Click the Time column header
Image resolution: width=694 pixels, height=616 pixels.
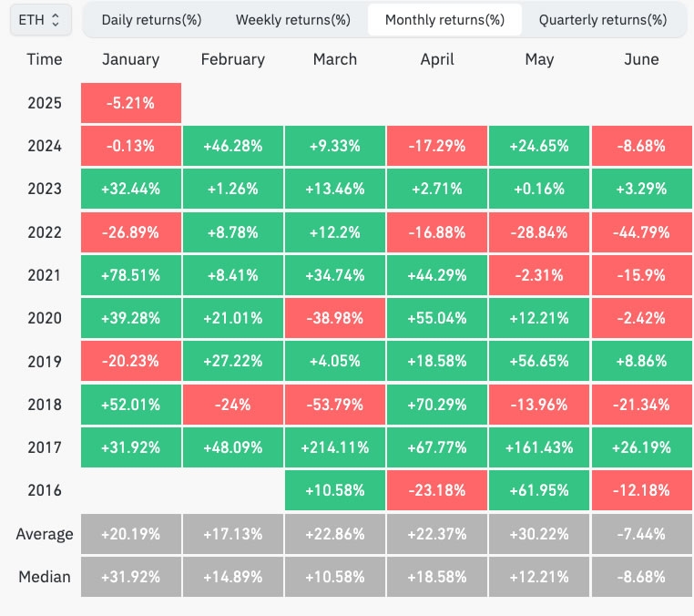tap(45, 59)
